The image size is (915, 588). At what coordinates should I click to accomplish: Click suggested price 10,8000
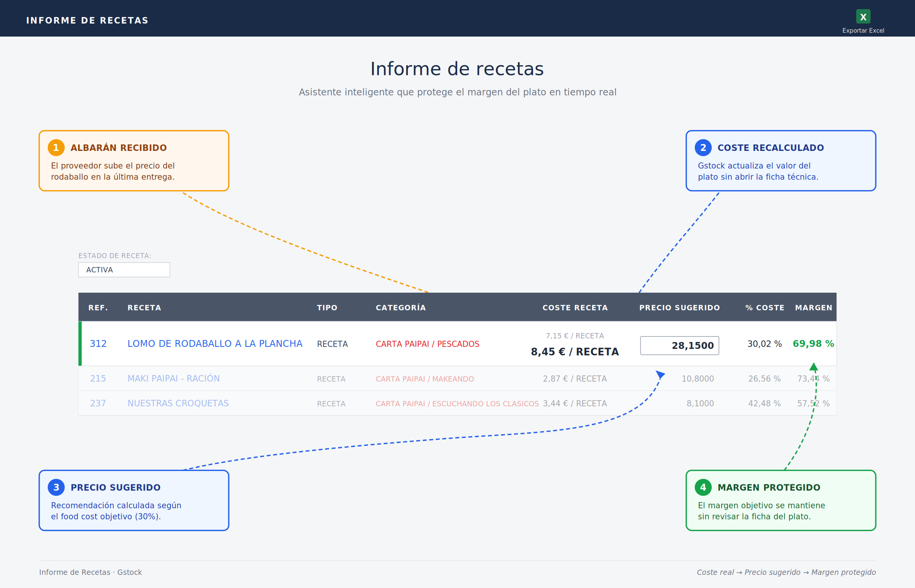click(x=698, y=379)
